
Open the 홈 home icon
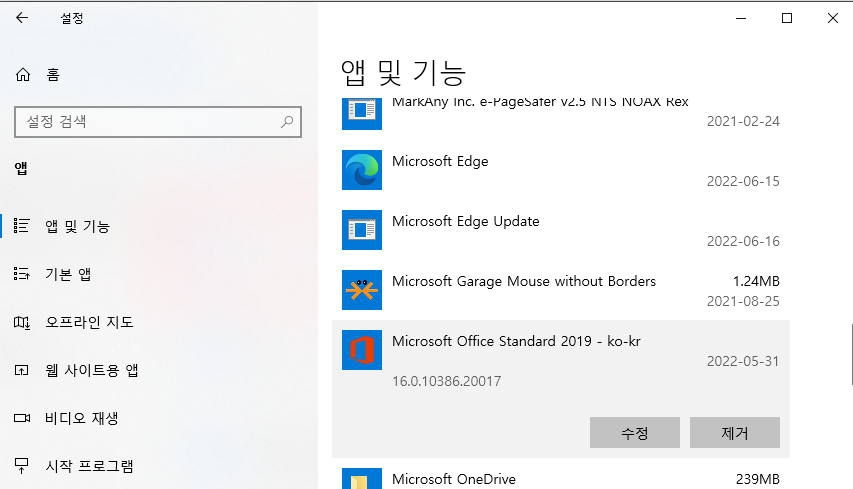tap(23, 75)
